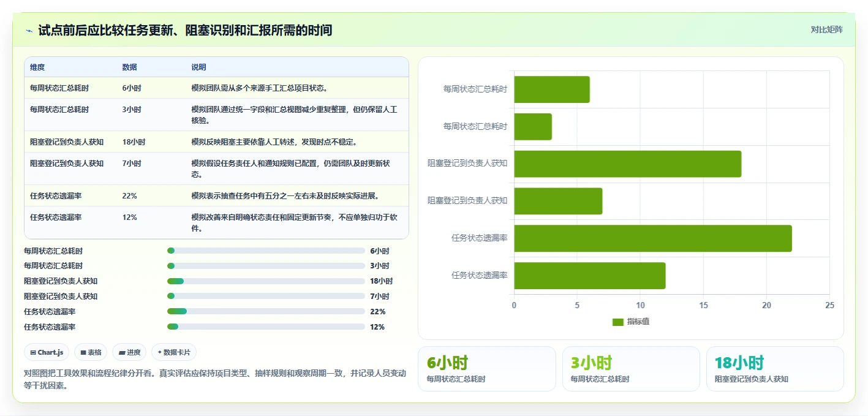This screenshot has width=868, height=416.
Task: Click the progress bar labeled 22%
Action: 266,312
